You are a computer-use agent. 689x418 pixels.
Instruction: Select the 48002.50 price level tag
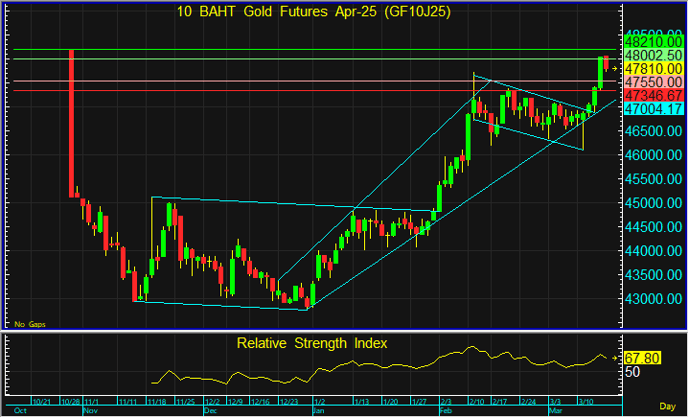(652, 55)
